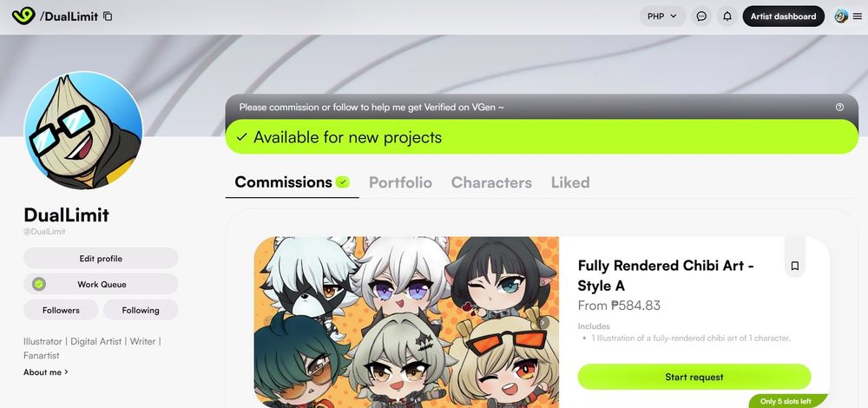Copy the /DualLimit profile link icon
This screenshot has width=868, height=408.
click(x=108, y=16)
